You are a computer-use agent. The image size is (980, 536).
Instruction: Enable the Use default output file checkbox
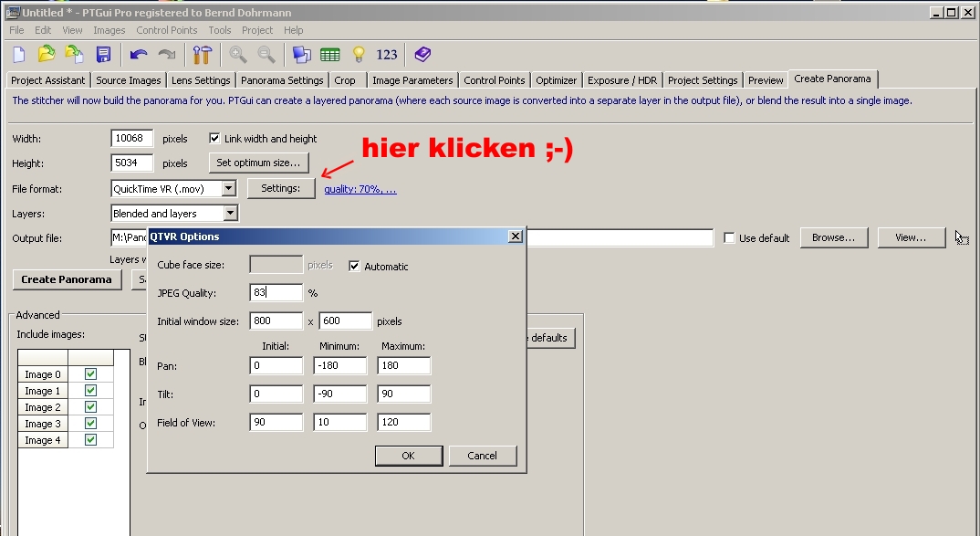pyautogui.click(x=729, y=238)
